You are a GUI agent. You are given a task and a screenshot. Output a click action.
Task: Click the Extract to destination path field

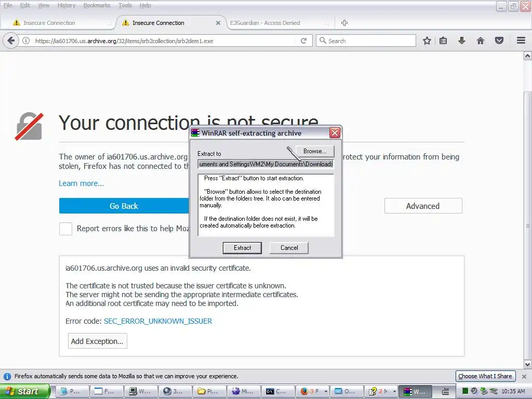(266, 164)
